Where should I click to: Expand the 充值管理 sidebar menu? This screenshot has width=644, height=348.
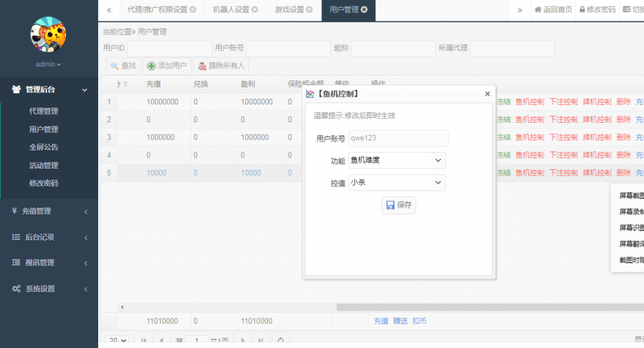point(49,211)
